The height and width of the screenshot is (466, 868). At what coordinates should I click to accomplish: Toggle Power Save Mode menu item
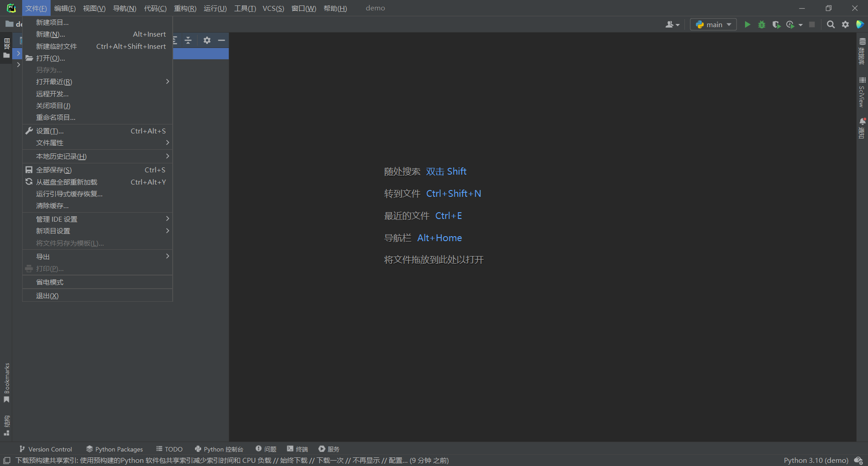tap(98, 282)
